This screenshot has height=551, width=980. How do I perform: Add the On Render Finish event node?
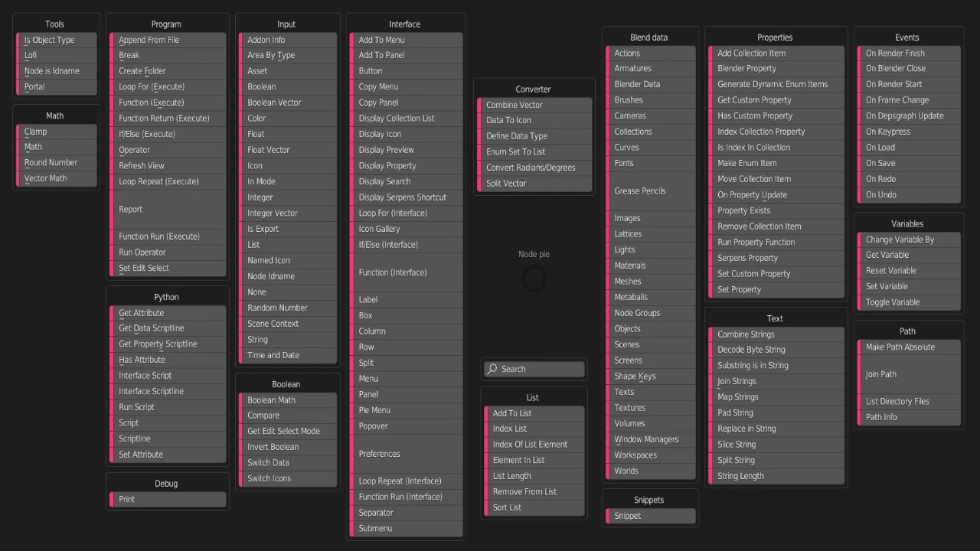tap(907, 53)
